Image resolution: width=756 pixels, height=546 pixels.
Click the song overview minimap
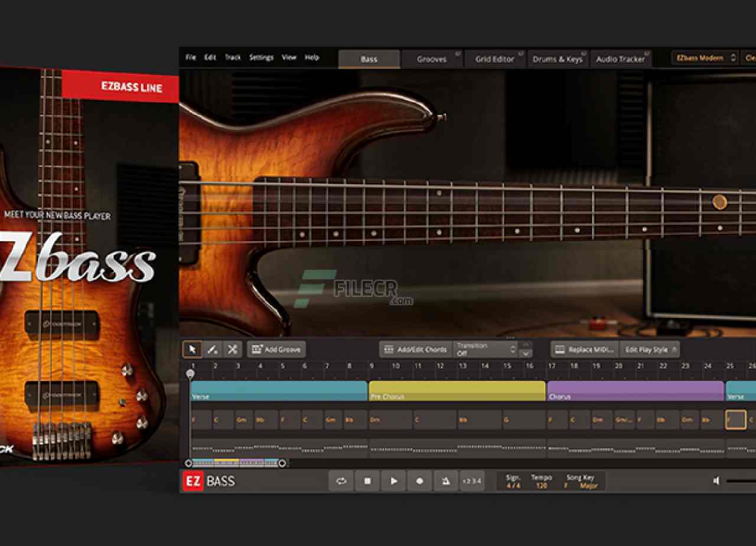click(x=235, y=463)
